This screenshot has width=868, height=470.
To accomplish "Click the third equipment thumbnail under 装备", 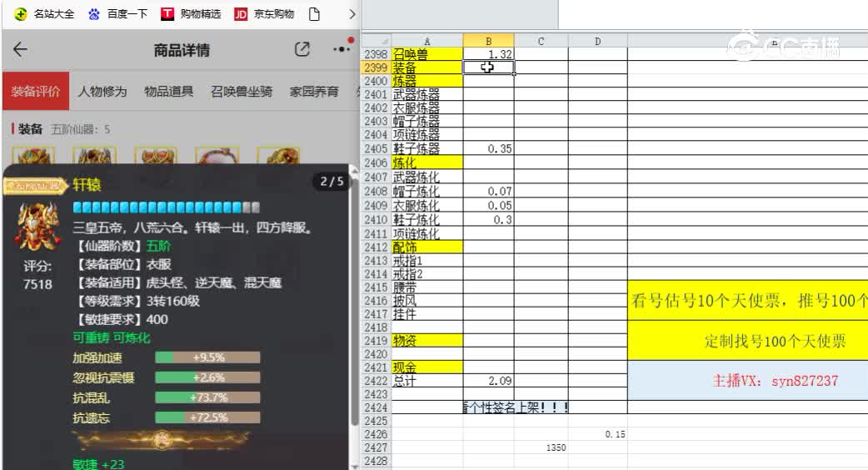I will point(156,155).
